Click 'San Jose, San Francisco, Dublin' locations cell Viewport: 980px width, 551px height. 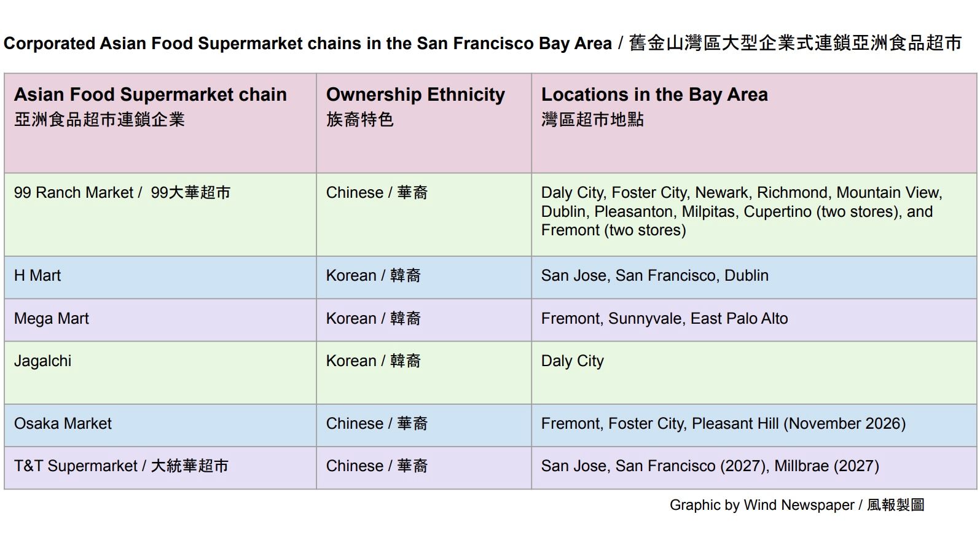pyautogui.click(x=754, y=278)
